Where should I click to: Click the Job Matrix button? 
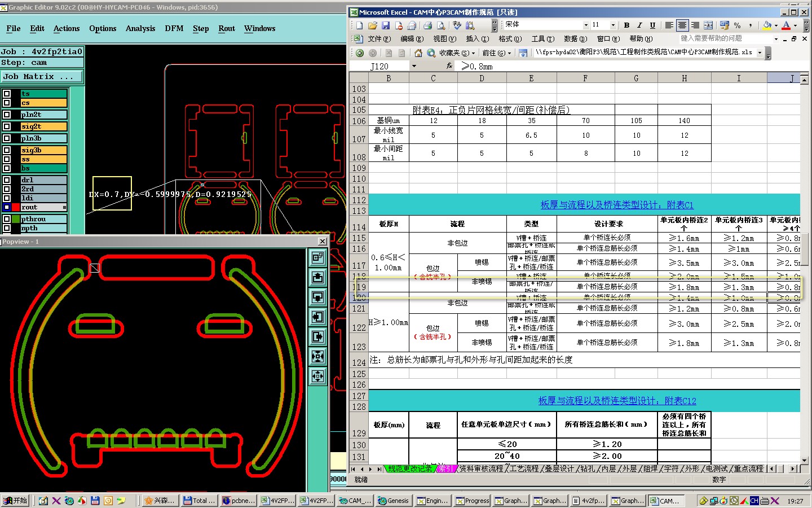coord(42,76)
